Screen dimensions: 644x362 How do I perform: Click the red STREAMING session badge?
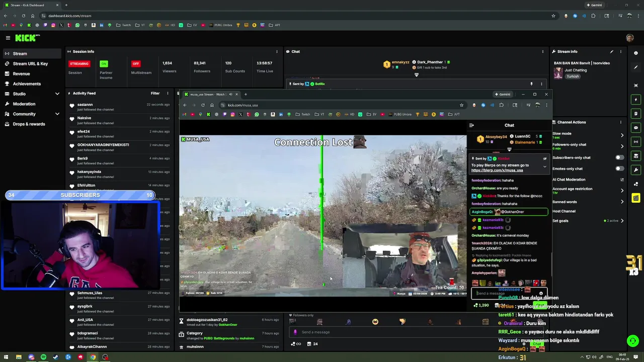point(79,64)
